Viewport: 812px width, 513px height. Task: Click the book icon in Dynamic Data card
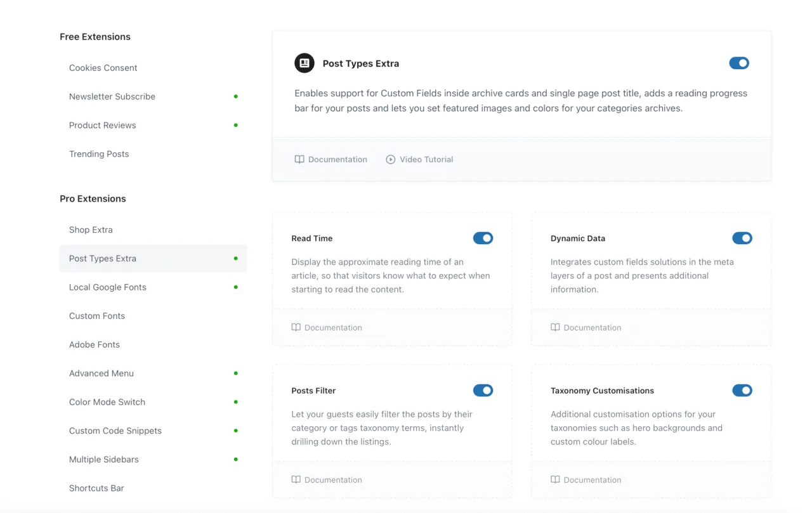click(556, 328)
